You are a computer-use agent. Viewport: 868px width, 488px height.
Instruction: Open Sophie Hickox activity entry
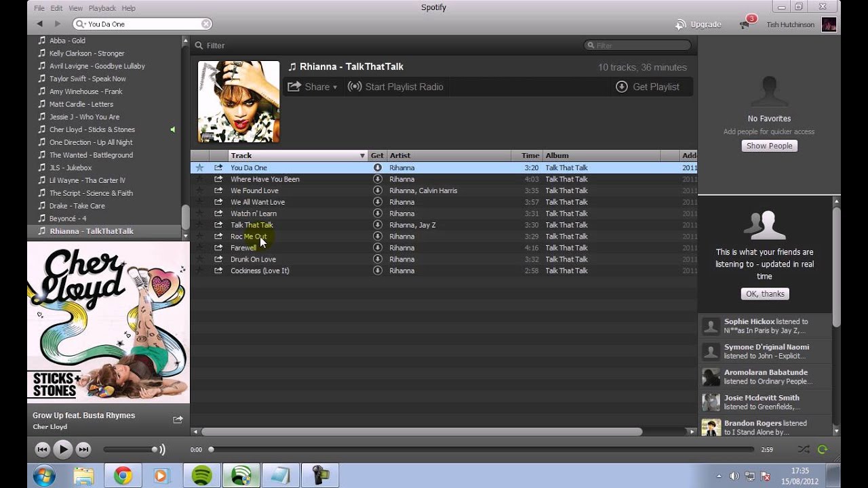pos(765,326)
